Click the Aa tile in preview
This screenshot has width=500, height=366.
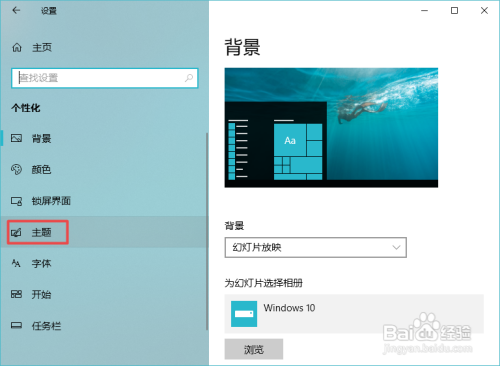tap(290, 140)
